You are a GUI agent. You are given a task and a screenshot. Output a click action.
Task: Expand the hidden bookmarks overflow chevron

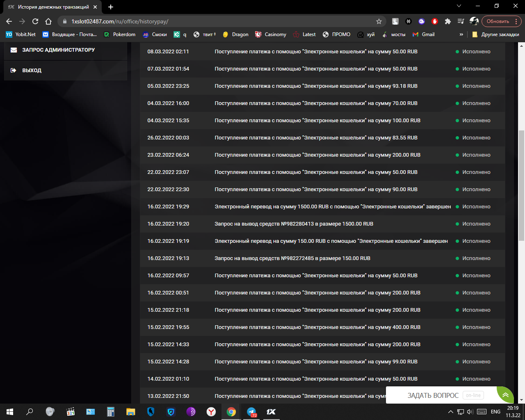461,34
